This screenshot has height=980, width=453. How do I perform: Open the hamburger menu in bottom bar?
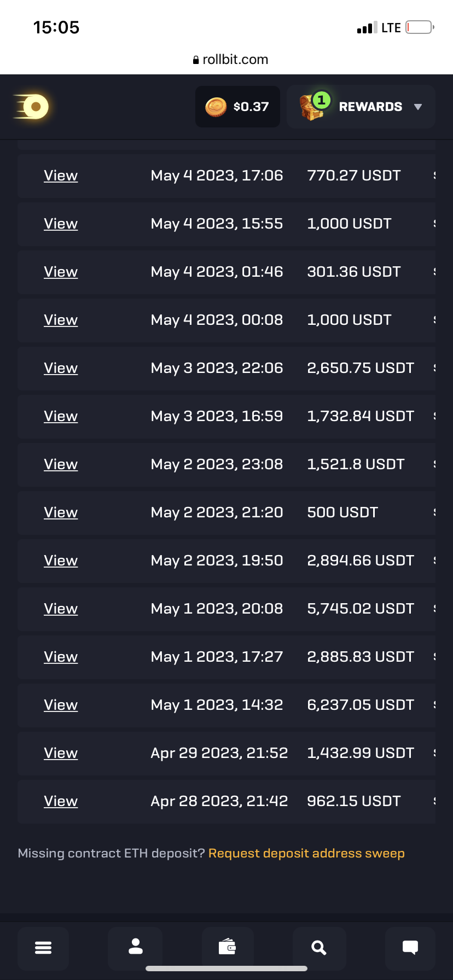tap(43, 948)
